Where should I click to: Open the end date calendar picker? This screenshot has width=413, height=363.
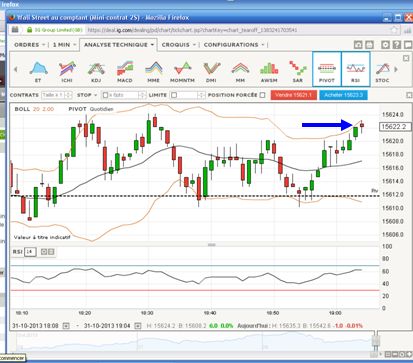(x=138, y=326)
